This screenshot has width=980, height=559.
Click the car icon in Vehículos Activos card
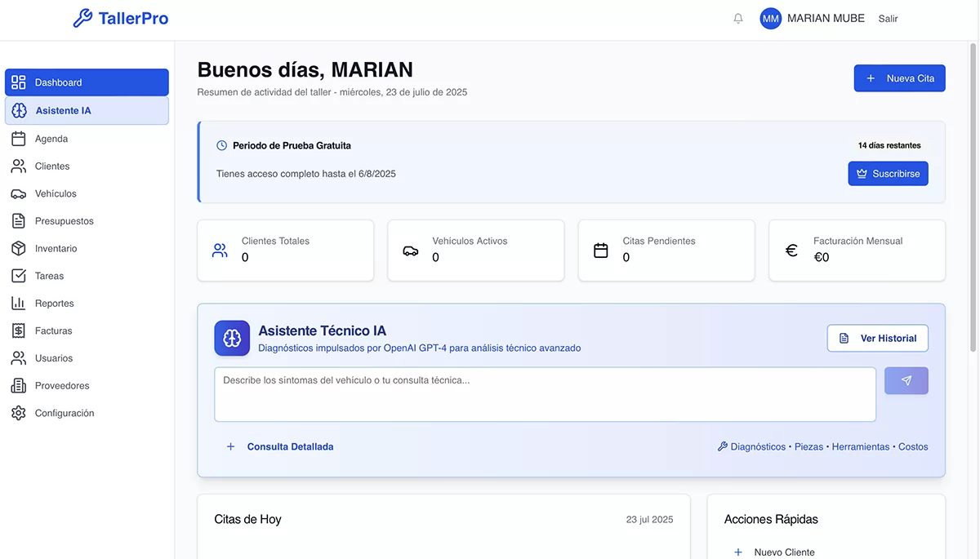[411, 251]
